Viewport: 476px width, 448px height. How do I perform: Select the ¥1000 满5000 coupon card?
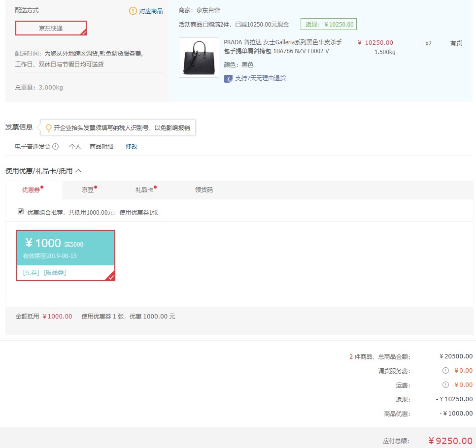point(66,256)
